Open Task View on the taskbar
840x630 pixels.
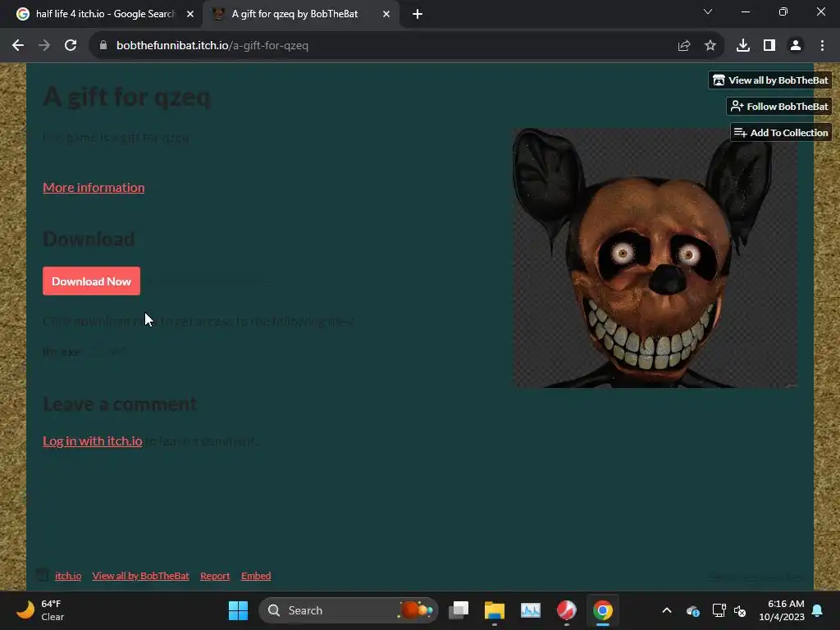pos(459,610)
